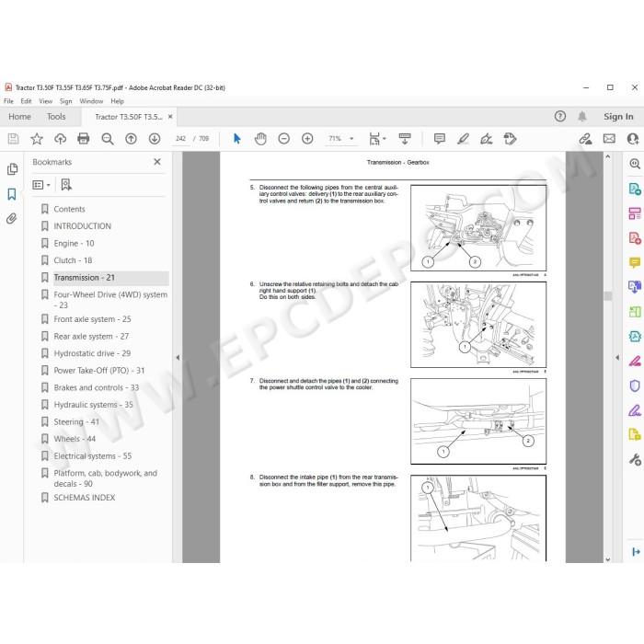Screen dimensions: 644x644
Task: Click the Print file icon
Action: [x=84, y=138]
